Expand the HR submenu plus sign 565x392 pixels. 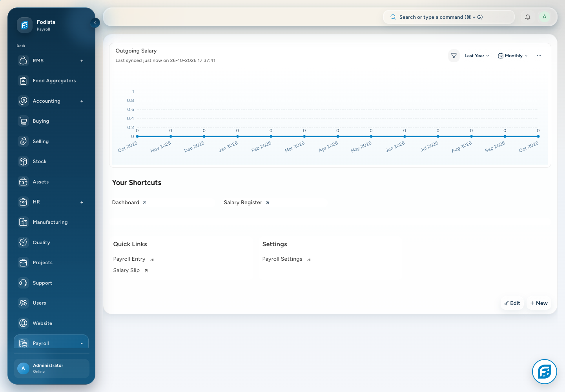point(82,202)
